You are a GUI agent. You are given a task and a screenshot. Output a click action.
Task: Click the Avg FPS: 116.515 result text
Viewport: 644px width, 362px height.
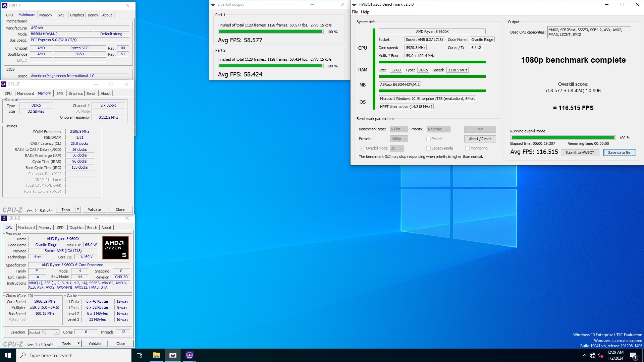pyautogui.click(x=534, y=152)
